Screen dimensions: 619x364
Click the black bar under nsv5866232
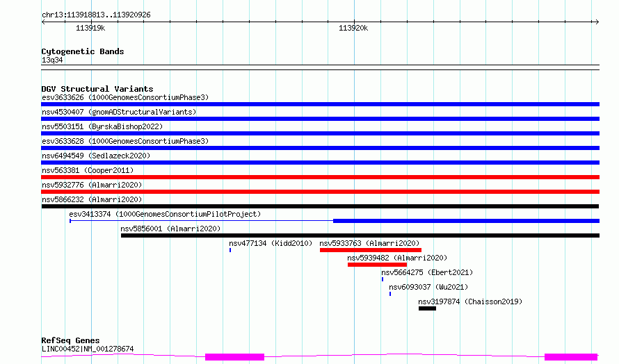pyautogui.click(x=320, y=206)
